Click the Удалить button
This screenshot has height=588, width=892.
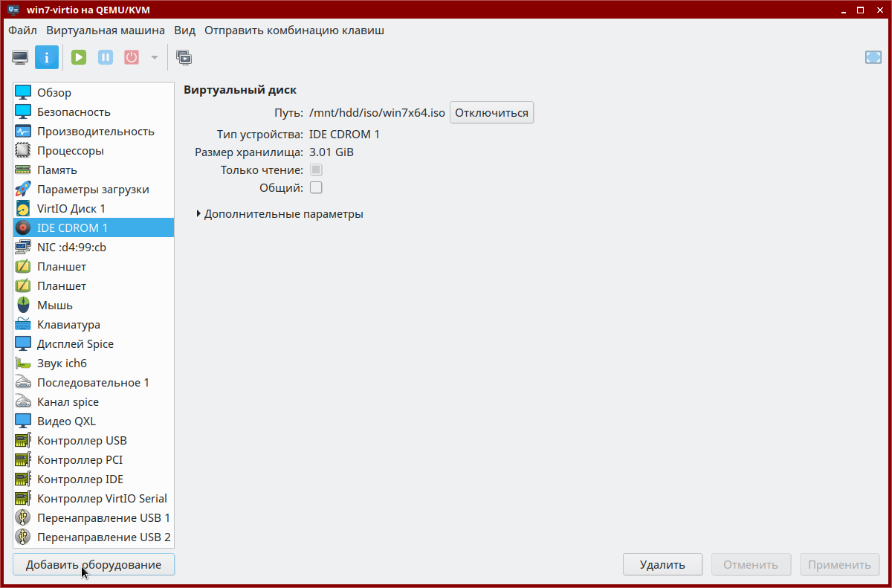[662, 565]
